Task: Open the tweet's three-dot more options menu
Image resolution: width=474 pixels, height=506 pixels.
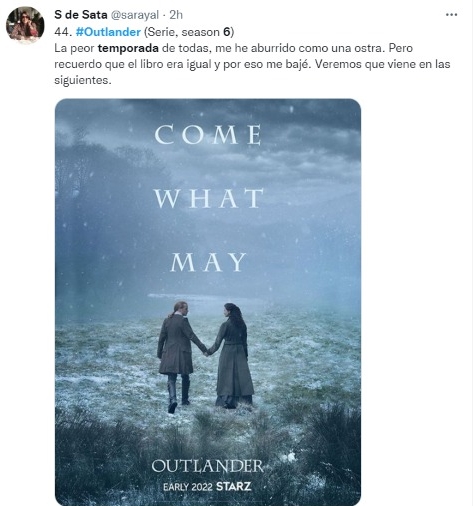Action: [x=451, y=15]
